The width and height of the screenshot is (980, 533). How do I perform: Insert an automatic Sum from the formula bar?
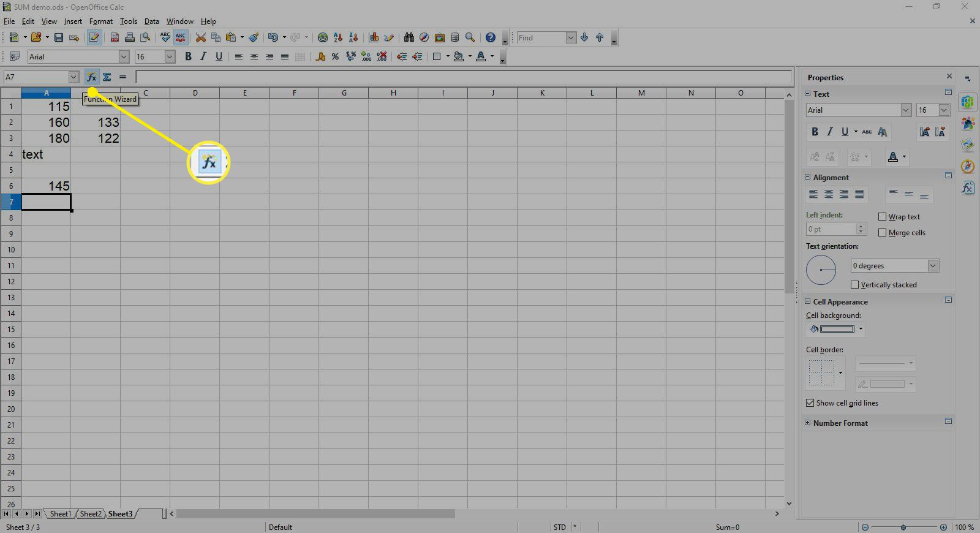coord(107,77)
